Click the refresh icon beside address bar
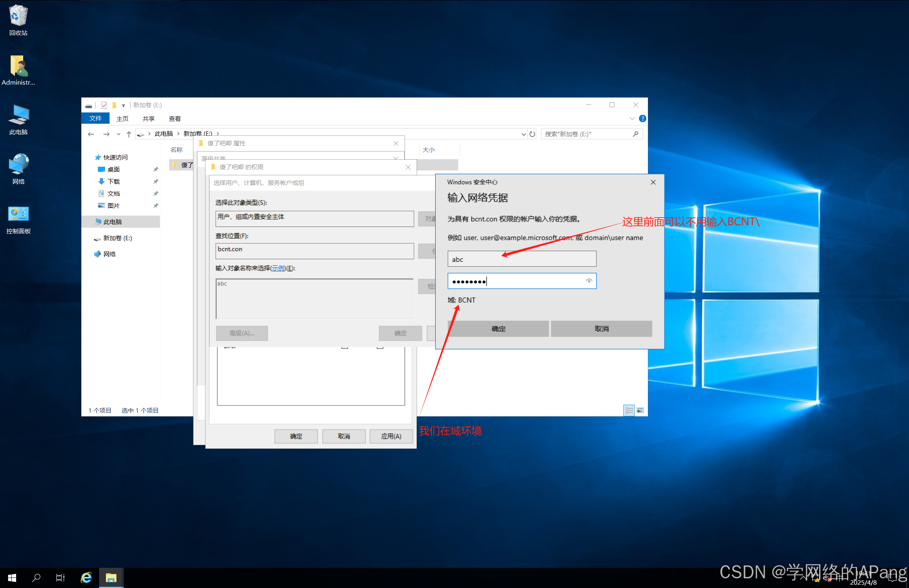The width and height of the screenshot is (909, 588). [x=532, y=134]
